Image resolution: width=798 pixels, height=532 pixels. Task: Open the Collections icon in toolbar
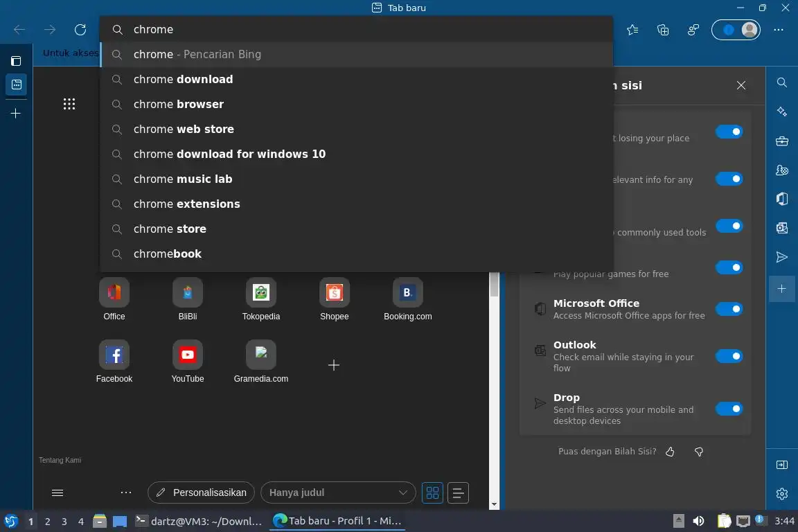click(x=663, y=30)
